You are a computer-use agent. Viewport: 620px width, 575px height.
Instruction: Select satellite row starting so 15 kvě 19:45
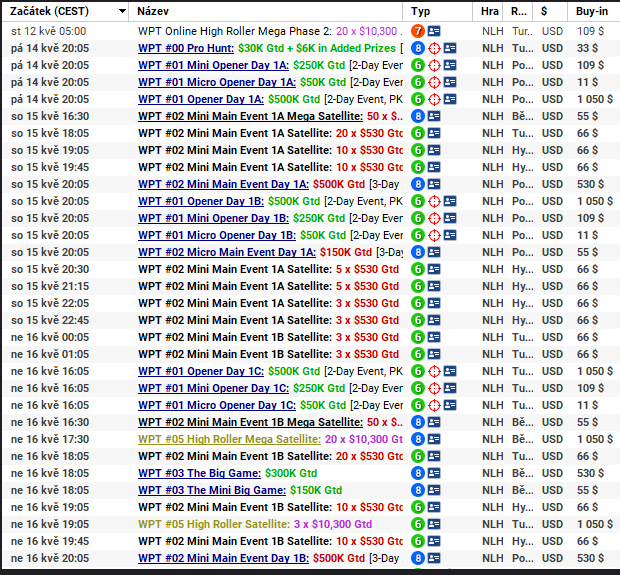click(311, 167)
